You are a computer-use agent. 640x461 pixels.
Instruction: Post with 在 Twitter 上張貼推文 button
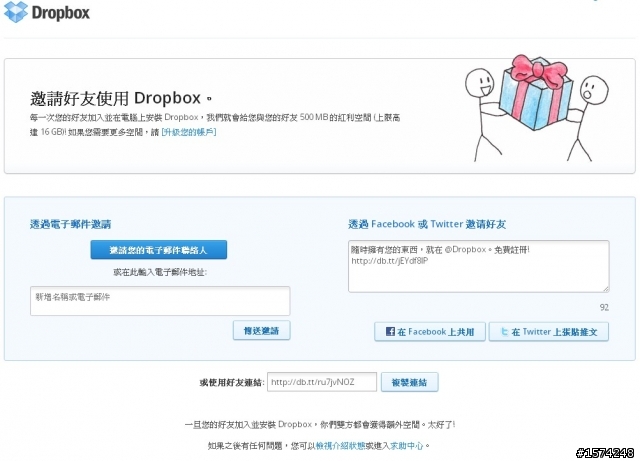[x=549, y=332]
